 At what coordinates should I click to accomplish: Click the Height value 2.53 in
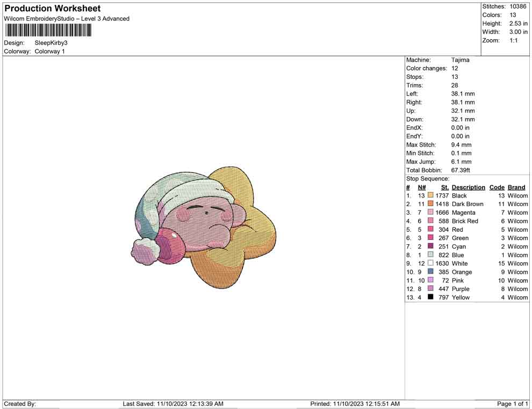pos(518,24)
